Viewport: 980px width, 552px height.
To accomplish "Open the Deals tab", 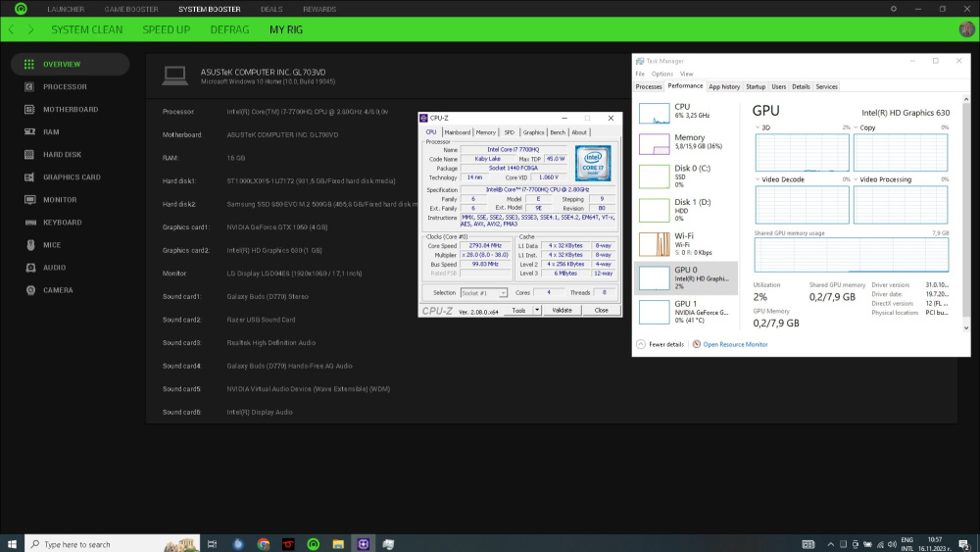I will tap(271, 9).
